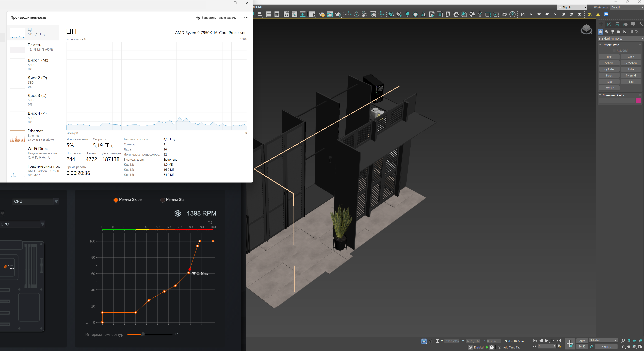The height and width of the screenshot is (351, 644).
Task: Click the Pan View hand icon
Action: click(x=629, y=347)
